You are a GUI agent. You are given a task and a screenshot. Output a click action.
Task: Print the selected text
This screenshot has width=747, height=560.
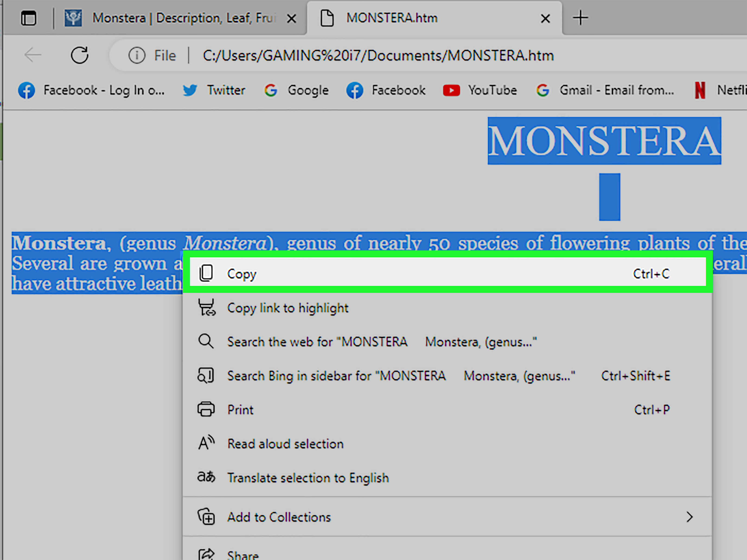click(x=240, y=410)
